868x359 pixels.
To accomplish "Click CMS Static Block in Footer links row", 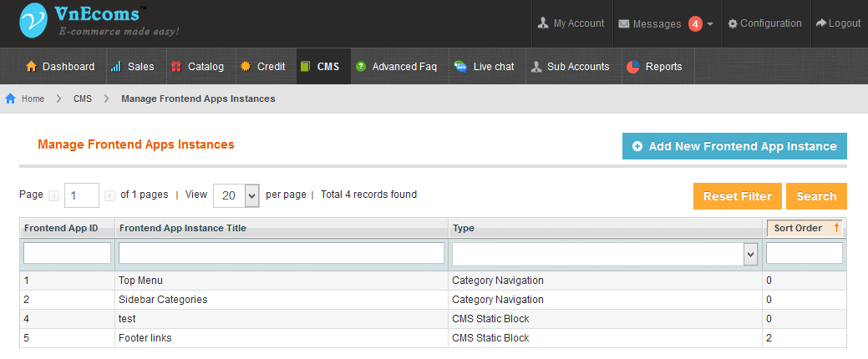I will (x=490, y=337).
